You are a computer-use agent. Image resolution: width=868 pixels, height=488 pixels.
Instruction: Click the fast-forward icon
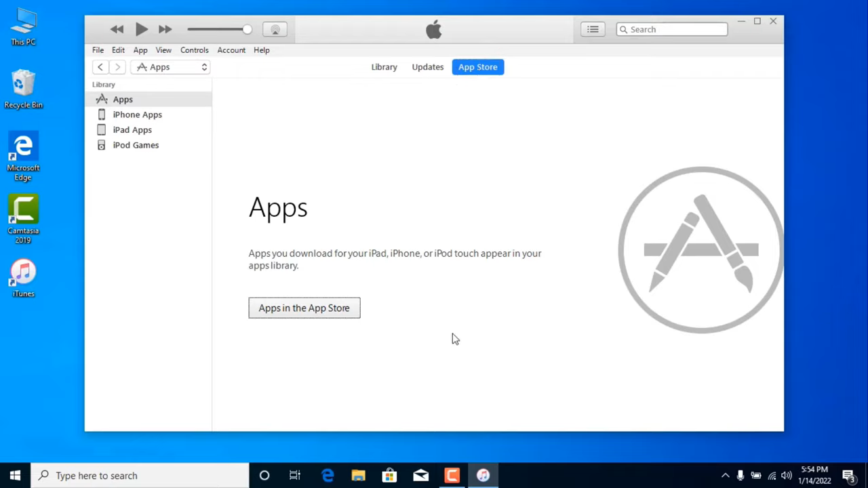click(x=165, y=29)
